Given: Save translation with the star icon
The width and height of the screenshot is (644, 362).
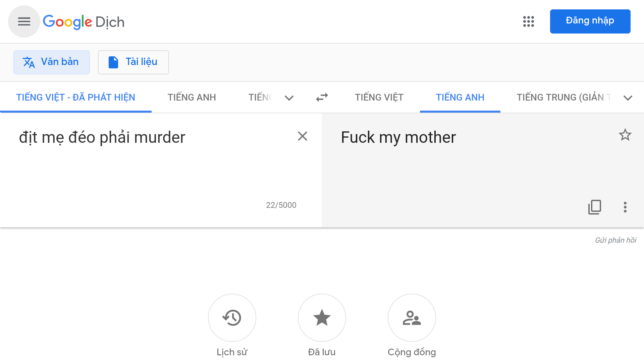Looking at the screenshot, I should [x=625, y=135].
